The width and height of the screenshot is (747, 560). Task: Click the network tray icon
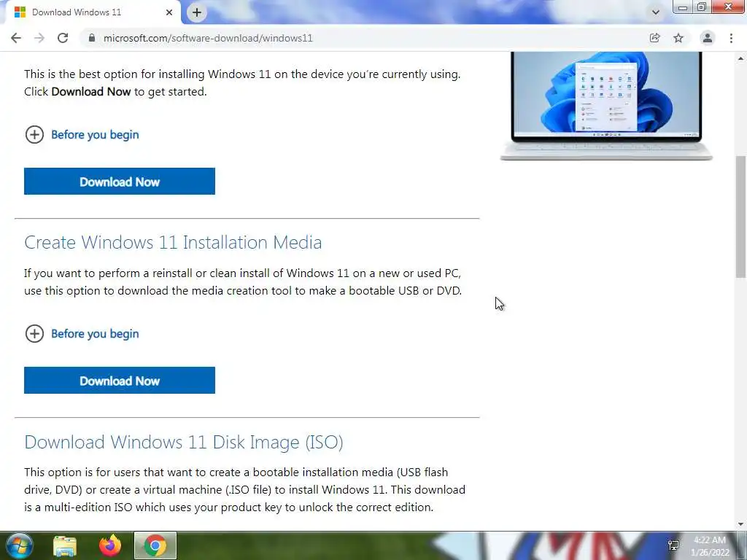673,545
